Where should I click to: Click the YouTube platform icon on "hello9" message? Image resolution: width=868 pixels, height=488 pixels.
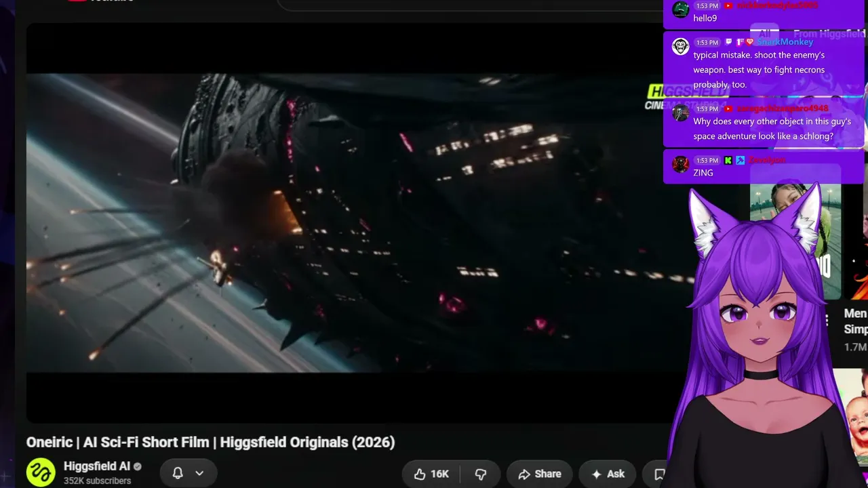tap(728, 5)
